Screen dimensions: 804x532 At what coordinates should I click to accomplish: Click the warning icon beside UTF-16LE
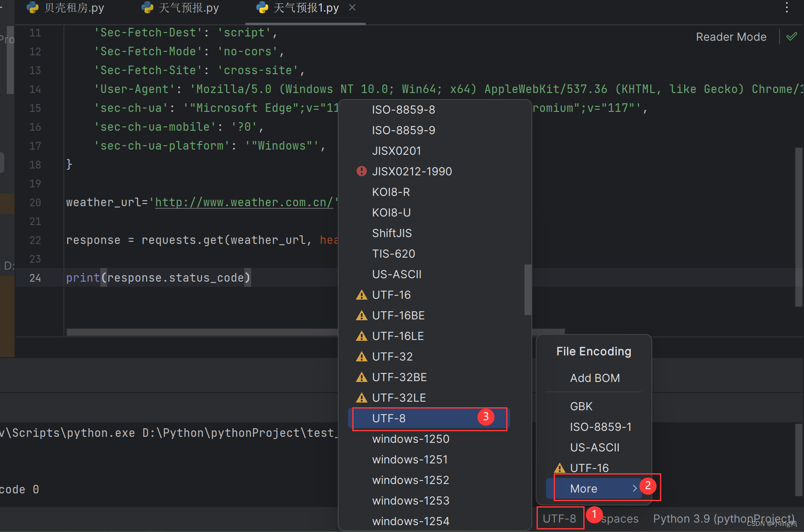pos(361,336)
